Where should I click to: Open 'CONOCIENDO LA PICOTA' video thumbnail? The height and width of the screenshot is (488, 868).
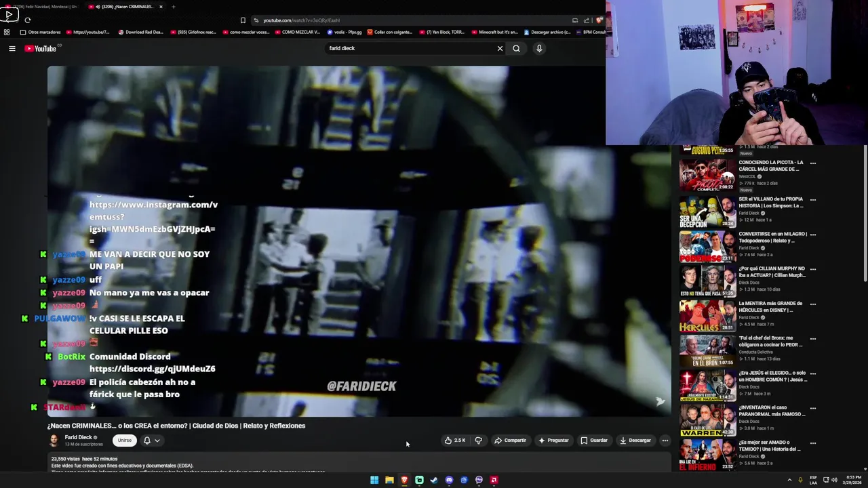[707, 175]
